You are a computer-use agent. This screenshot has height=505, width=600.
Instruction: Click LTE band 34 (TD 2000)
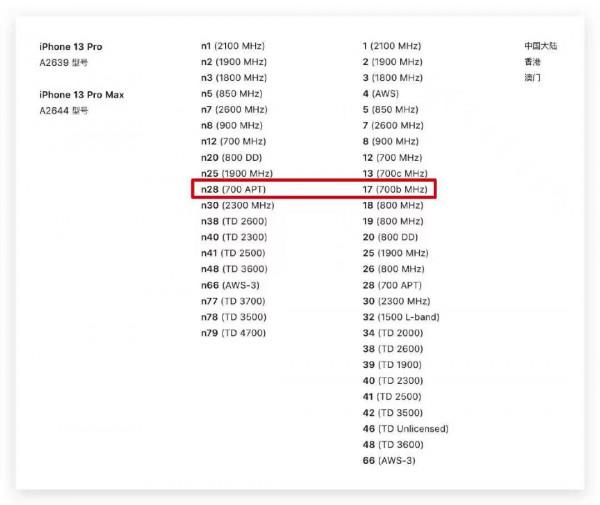click(393, 333)
